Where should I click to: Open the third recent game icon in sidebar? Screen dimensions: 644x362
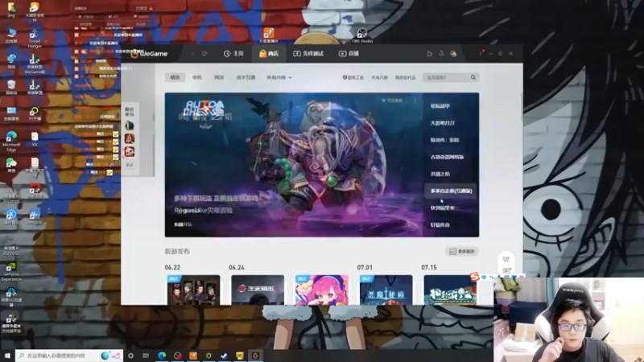[130, 152]
